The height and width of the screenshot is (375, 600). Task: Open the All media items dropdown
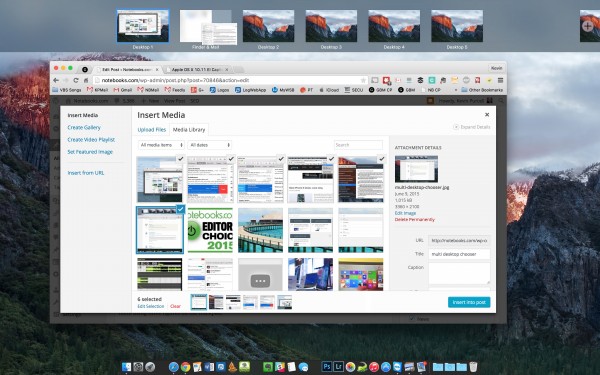[161, 145]
